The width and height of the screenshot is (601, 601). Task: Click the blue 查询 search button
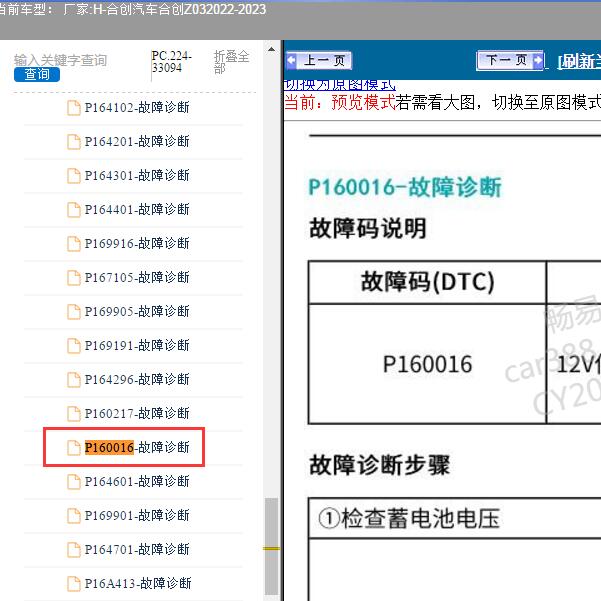[37, 74]
